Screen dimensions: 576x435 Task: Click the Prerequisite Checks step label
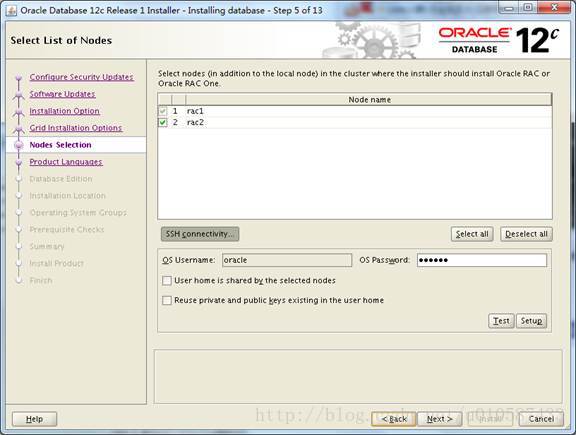(x=67, y=230)
